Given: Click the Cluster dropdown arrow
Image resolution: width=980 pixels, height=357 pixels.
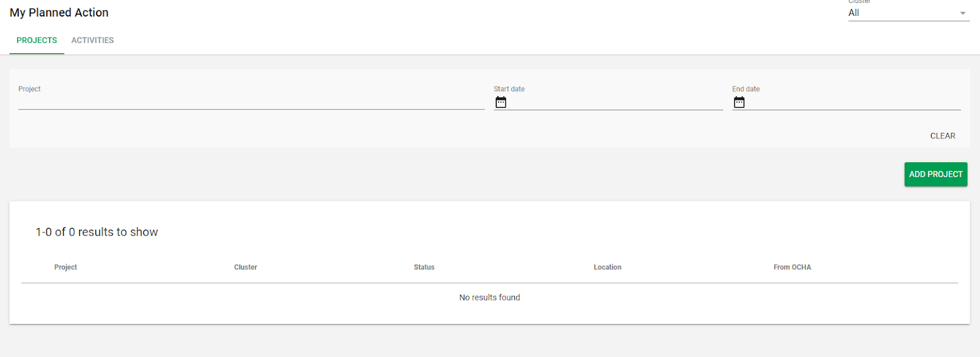Looking at the screenshot, I should [962, 12].
